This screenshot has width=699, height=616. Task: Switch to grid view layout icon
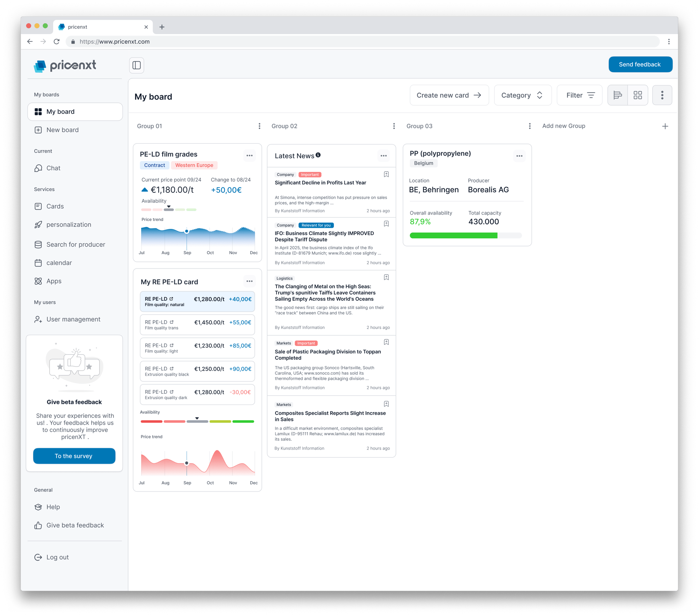637,95
